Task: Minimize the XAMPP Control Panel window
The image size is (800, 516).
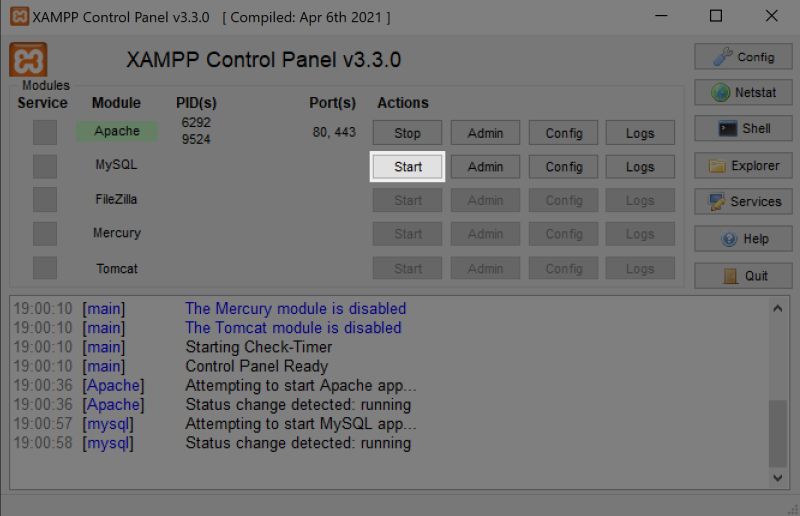Action: point(661,16)
